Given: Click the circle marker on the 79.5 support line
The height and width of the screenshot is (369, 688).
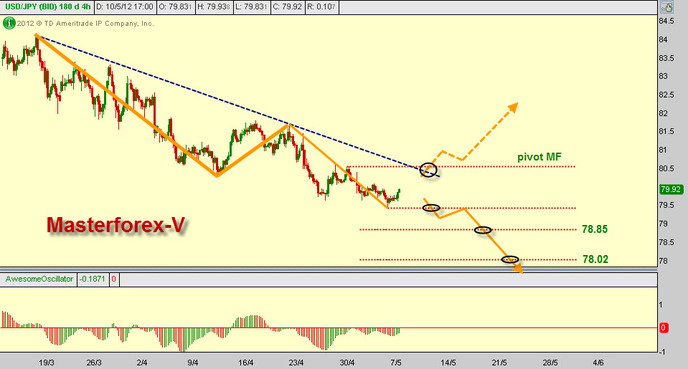Looking at the screenshot, I should 431,208.
